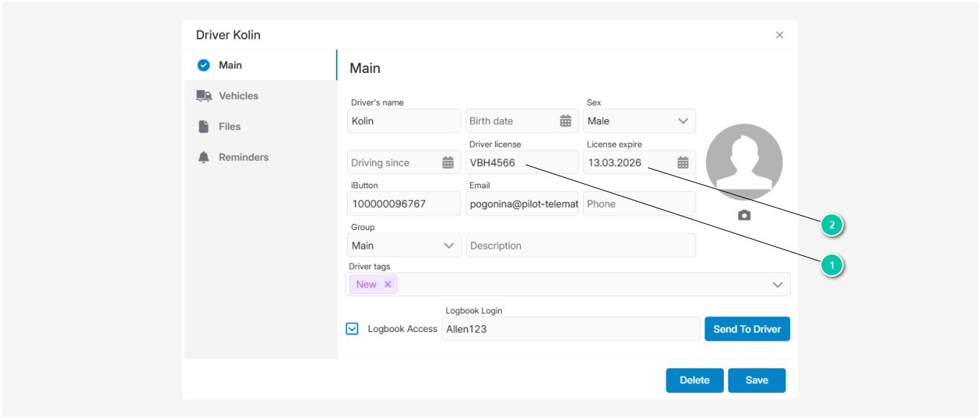This screenshot has height=419, width=980.
Task: Expand the Driver tags dropdown
Action: 777,284
